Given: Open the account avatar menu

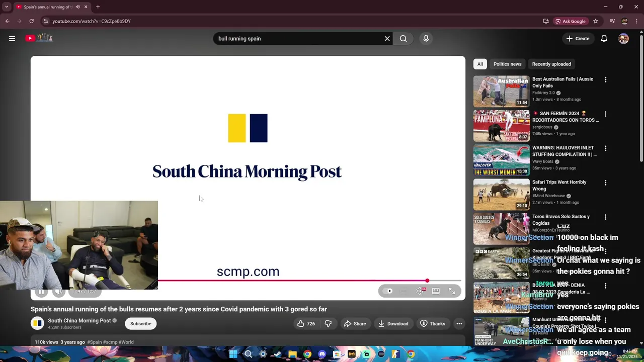Looking at the screenshot, I should point(623,38).
